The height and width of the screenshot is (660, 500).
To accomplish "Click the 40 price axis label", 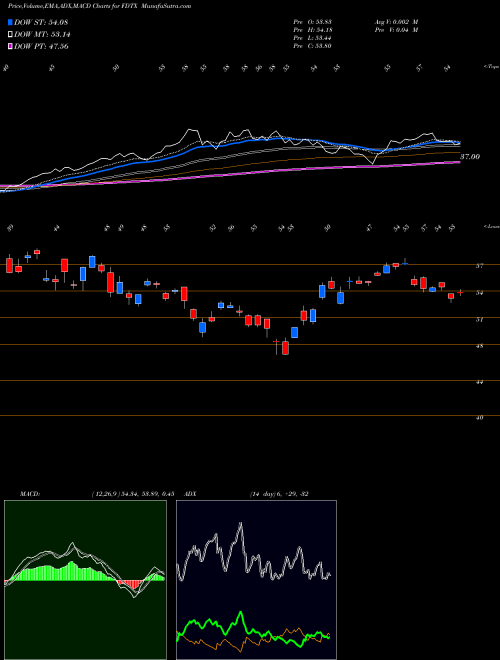I will [480, 418].
